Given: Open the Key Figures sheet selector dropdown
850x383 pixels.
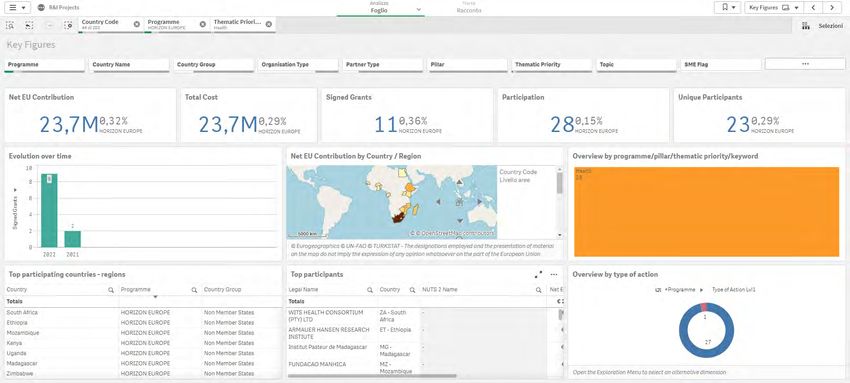Looking at the screenshot, I should 773,8.
